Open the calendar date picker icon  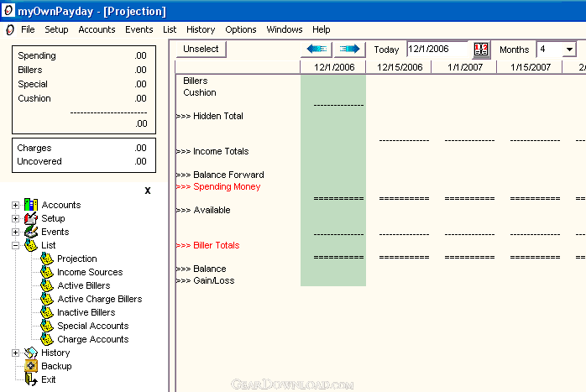481,49
